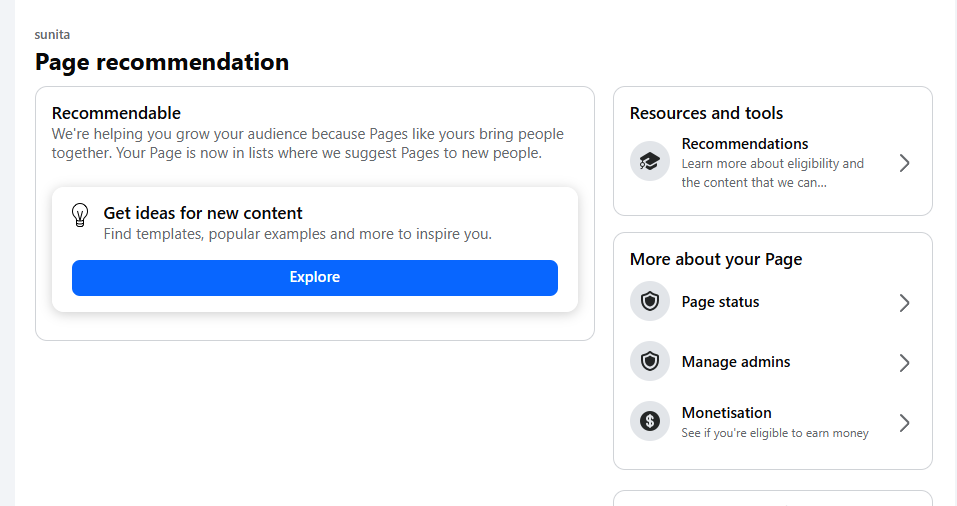Click "See if you're eligible to earn money" text
The width and height of the screenshot is (957, 506).
pyautogui.click(x=774, y=433)
